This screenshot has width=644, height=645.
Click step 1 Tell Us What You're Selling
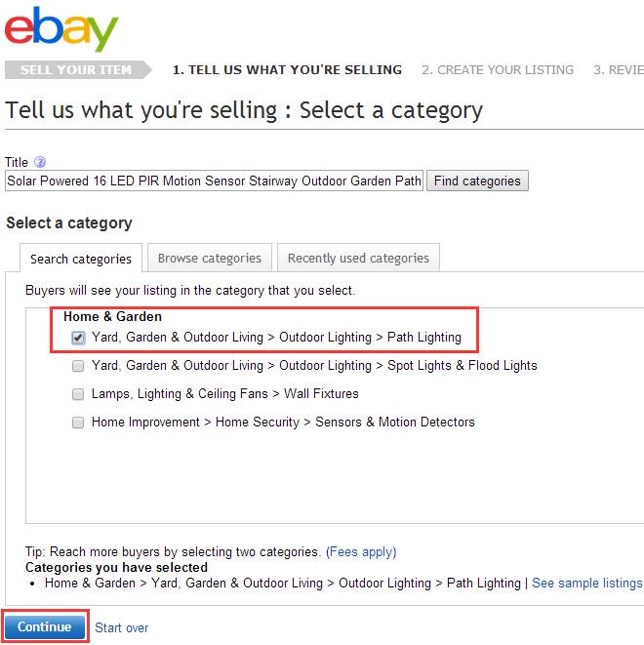pos(287,70)
